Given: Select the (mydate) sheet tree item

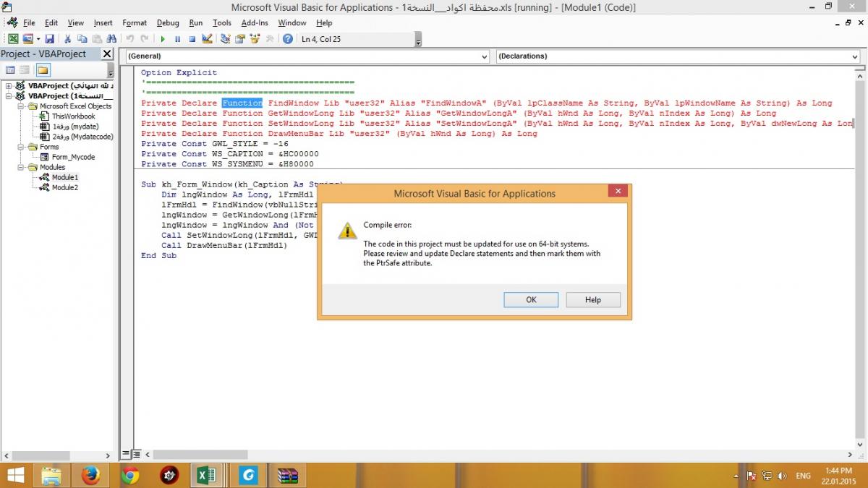Looking at the screenshot, I should 76,127.
